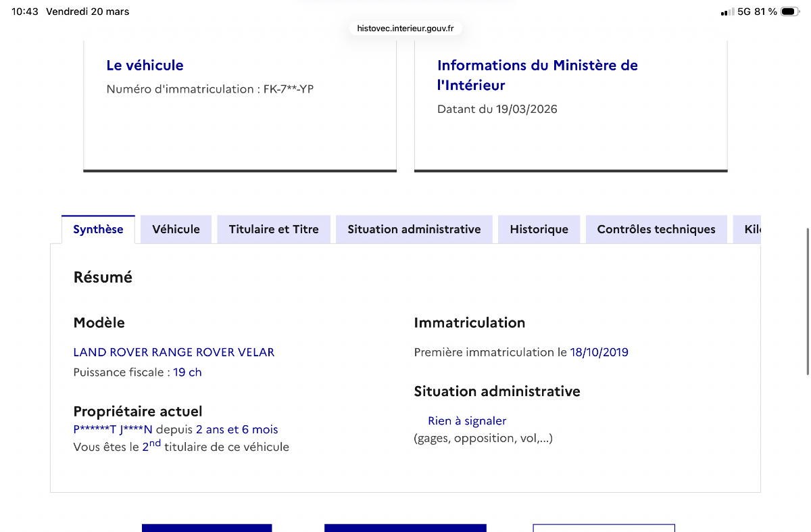
Task: Switch to the Véhicule tab
Action: pyautogui.click(x=176, y=229)
